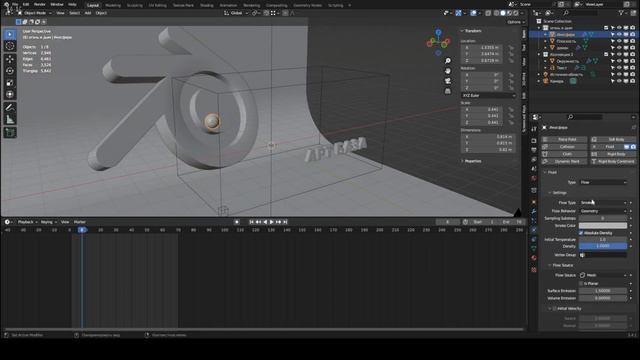
Task: Open Global transform orientation dropdown
Action: coord(236,13)
